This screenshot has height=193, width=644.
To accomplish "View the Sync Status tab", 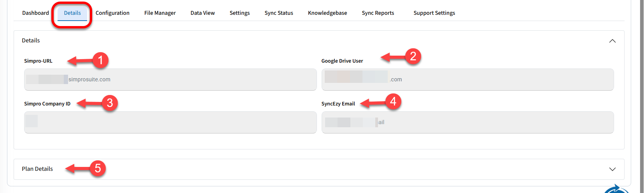I will point(278,13).
